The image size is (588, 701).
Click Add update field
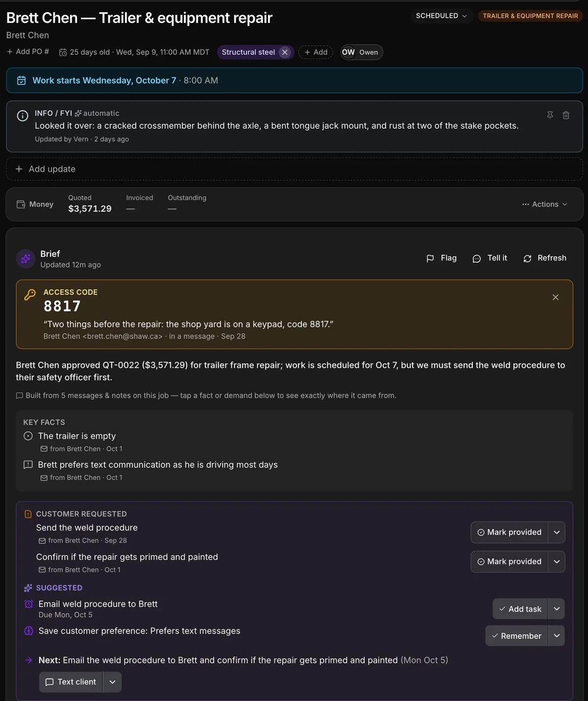coord(294,169)
